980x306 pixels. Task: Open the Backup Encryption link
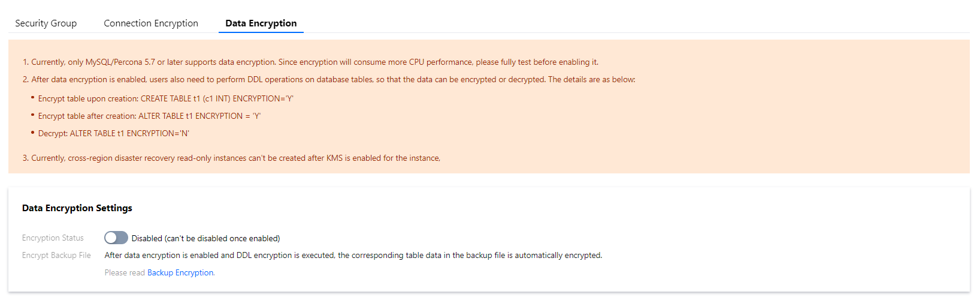[x=180, y=273]
